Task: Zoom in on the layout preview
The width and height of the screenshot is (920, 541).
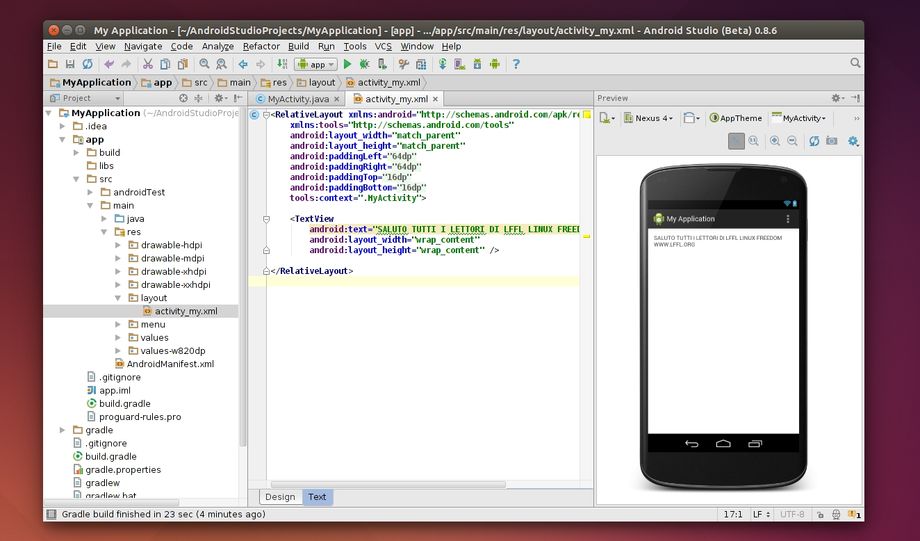Action: click(x=775, y=142)
